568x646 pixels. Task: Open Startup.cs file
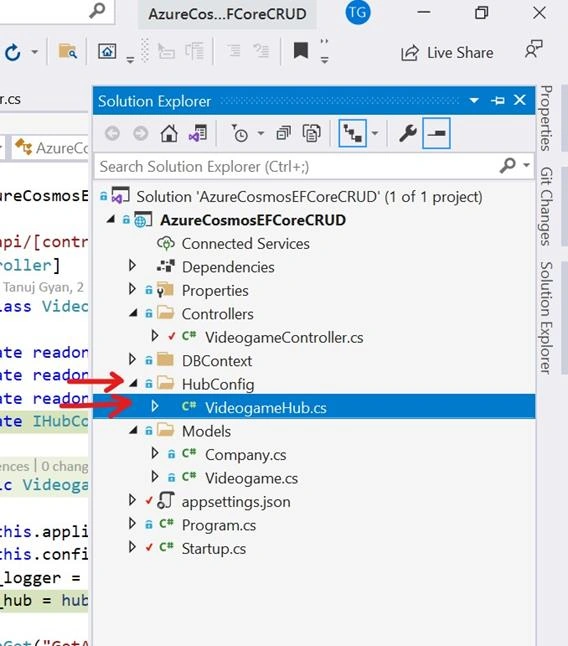[x=214, y=549]
